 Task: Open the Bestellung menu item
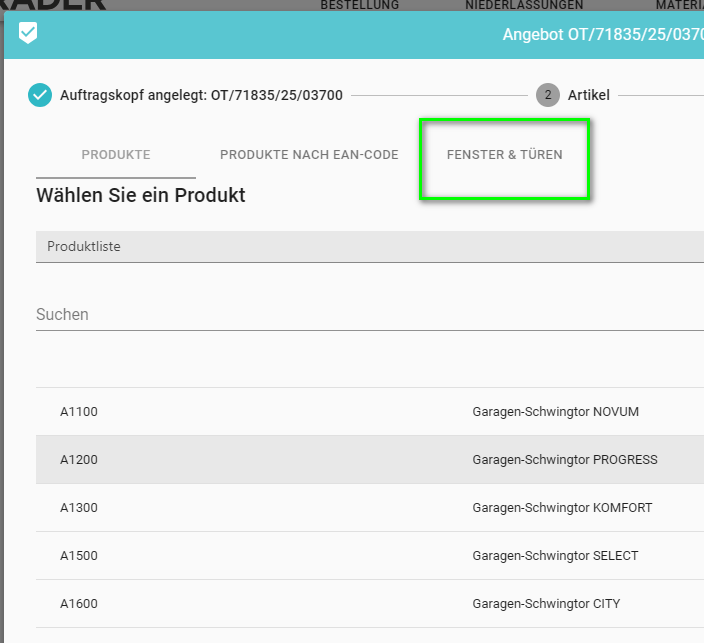359,5
